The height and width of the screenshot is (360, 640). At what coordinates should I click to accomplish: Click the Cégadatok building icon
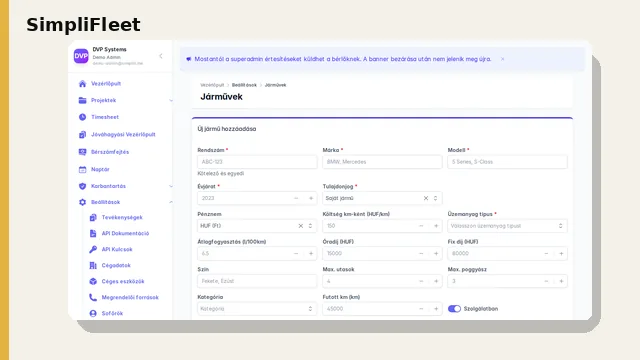tap(93, 265)
